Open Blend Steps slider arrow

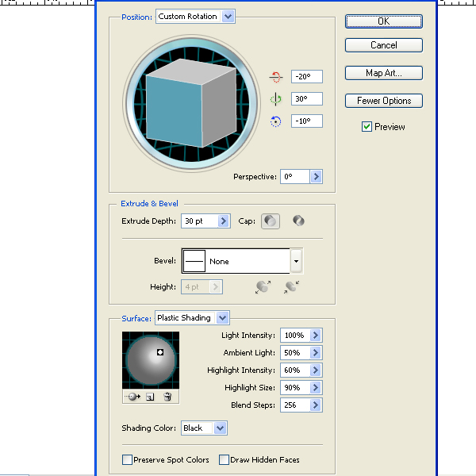click(316, 405)
